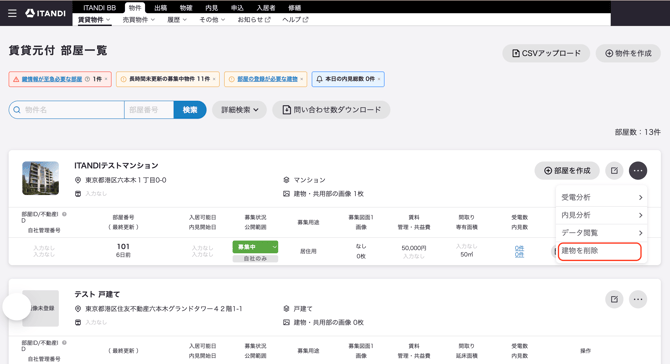Click the 自社のみ publication badge
670x364 pixels.
point(255,258)
